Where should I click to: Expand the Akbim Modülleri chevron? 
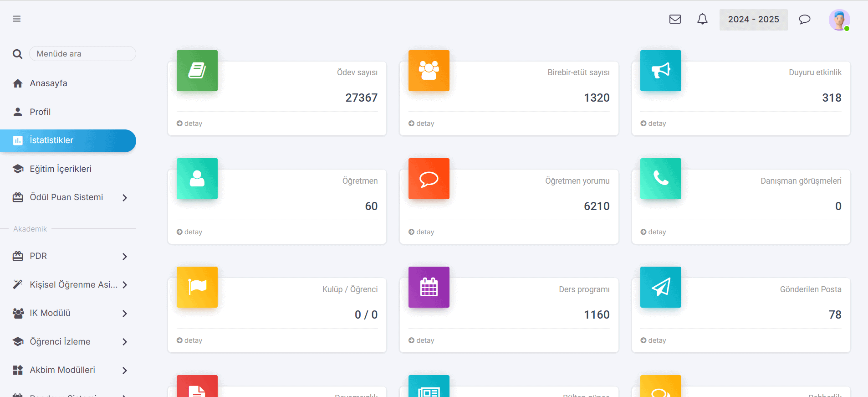[125, 371]
